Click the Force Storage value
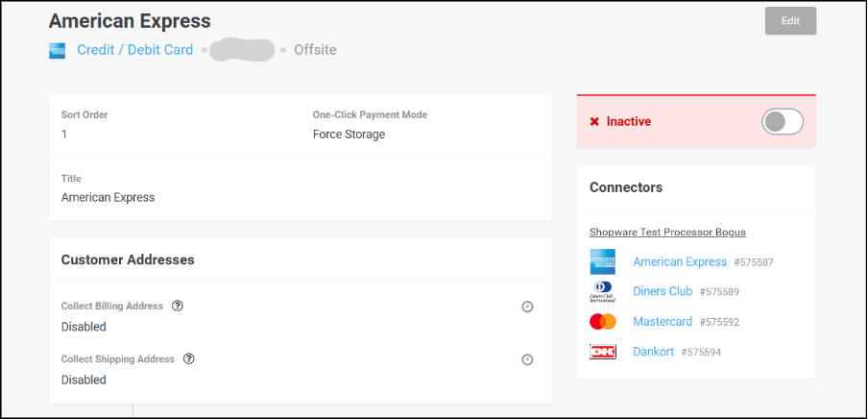868x419 pixels. click(x=349, y=135)
